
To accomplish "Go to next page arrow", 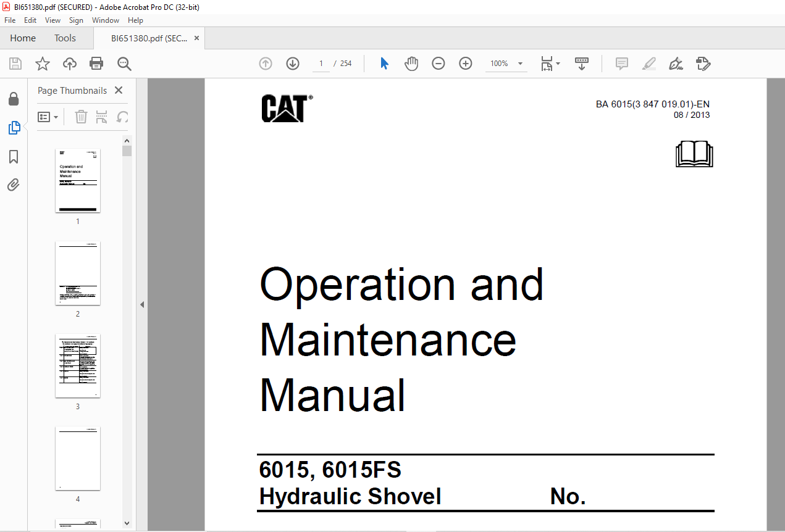I will (x=293, y=64).
